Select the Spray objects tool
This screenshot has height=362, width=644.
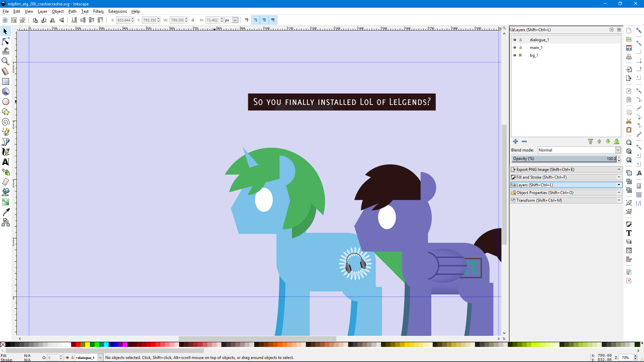(x=6, y=172)
